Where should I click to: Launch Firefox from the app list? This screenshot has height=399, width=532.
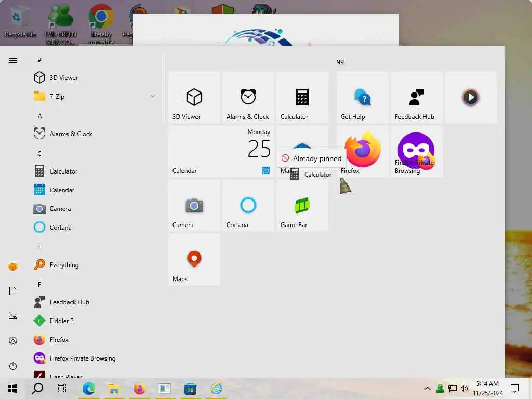(x=95, y=340)
